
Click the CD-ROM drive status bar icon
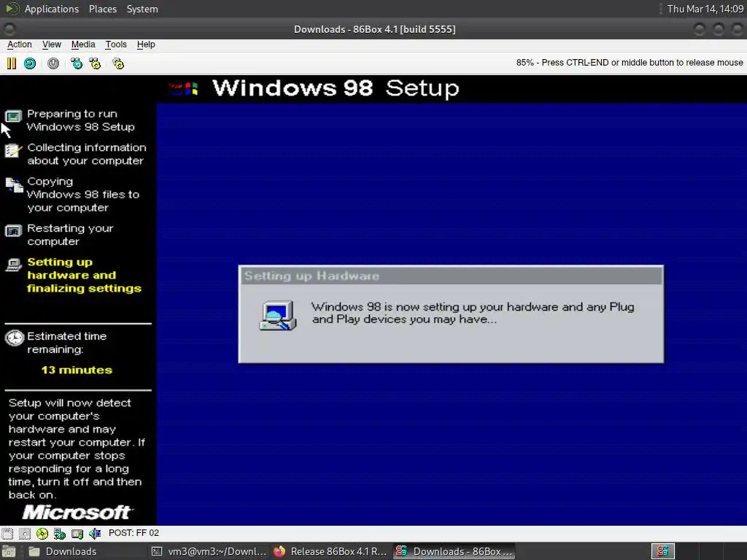click(42, 533)
